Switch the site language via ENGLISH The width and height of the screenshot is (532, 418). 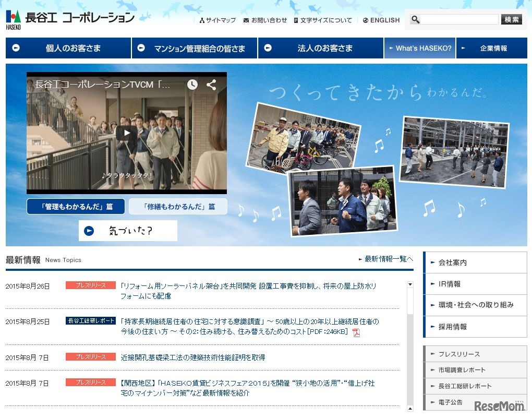point(384,20)
